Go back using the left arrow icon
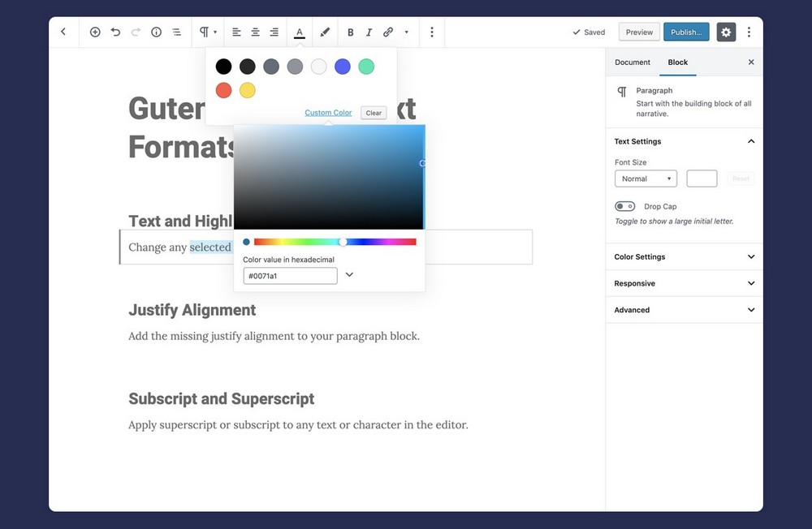 pos(63,32)
